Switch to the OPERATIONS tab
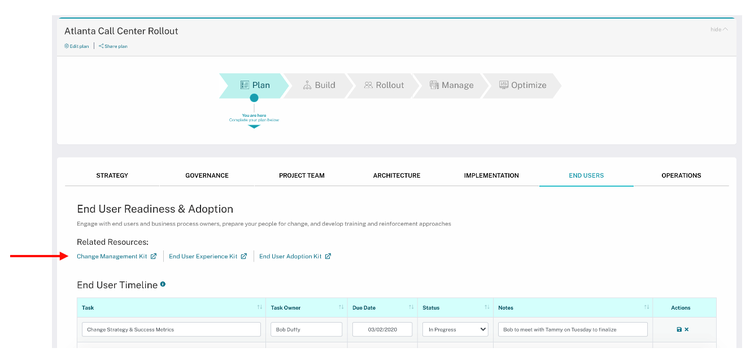Viewport: 750px width, 361px height. coord(681,175)
